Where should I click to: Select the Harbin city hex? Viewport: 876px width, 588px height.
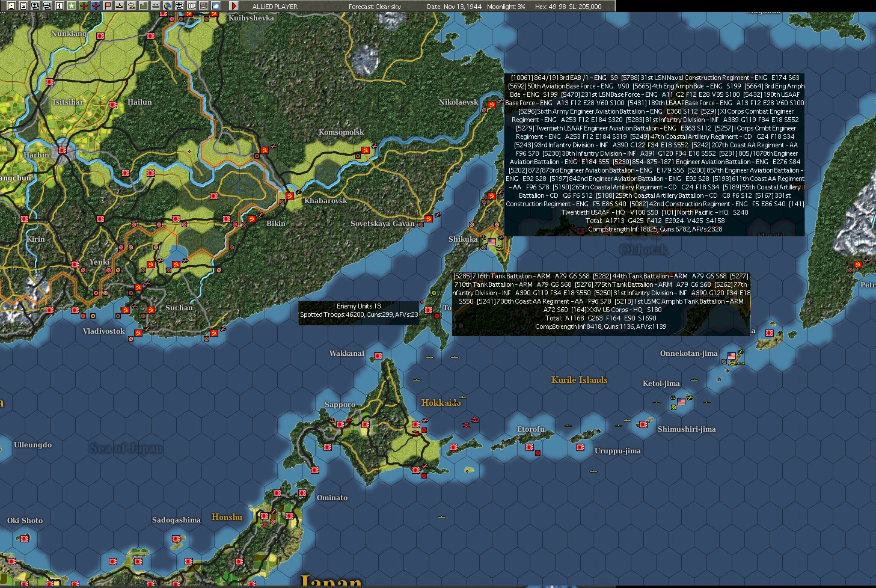tap(63, 150)
